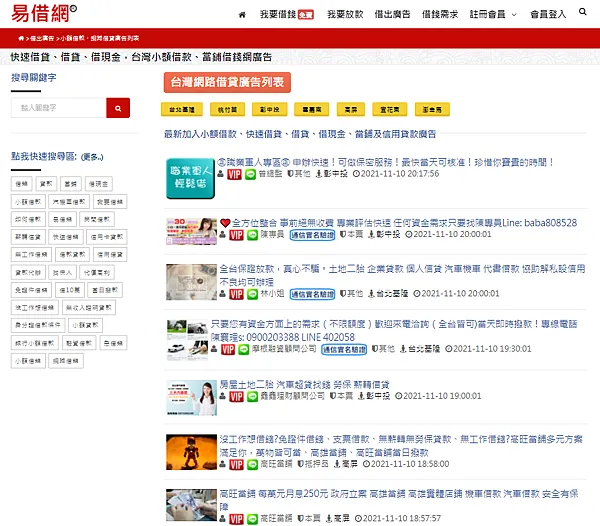The height and width of the screenshot is (526, 600).
Task: Select the 快速借錢 quick search tag
Action: tap(66, 237)
